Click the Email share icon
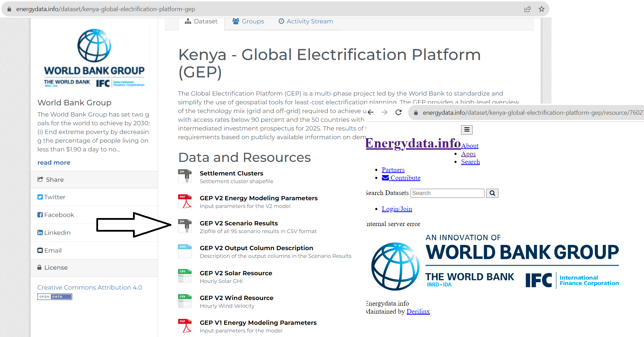 [x=40, y=250]
